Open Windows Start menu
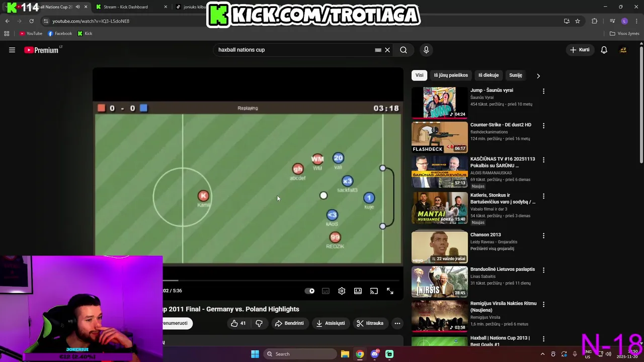 click(x=255, y=354)
